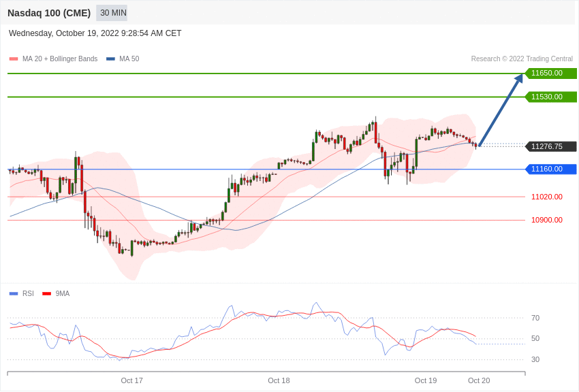Image resolution: width=579 pixels, height=392 pixels.
Task: Click the 30 MIN timeframe button
Action: click(x=112, y=13)
